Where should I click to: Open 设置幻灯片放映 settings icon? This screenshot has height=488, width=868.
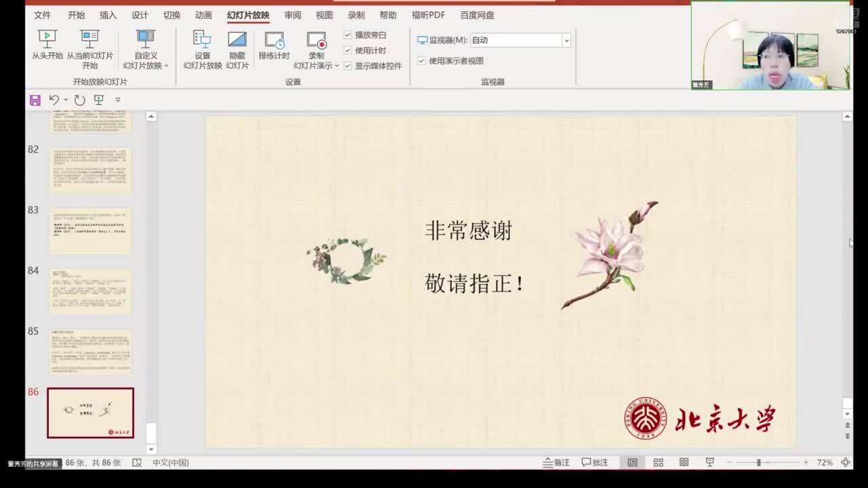coord(202,39)
